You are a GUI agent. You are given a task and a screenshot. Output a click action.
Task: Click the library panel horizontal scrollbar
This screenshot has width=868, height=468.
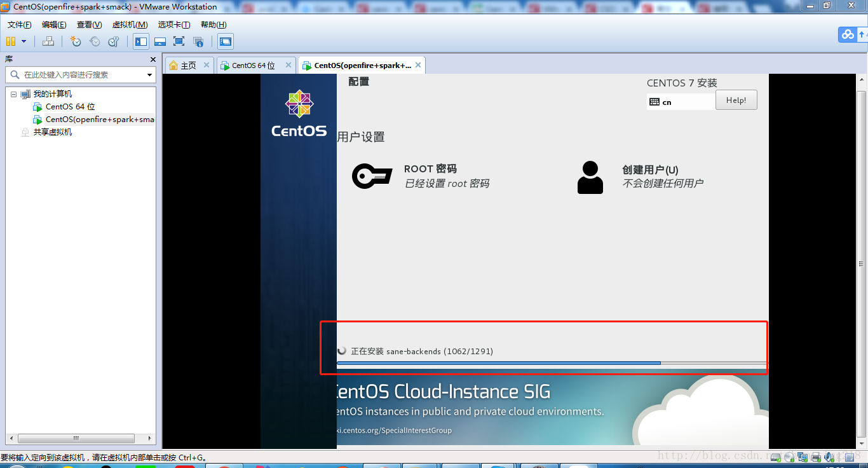pos(76,438)
